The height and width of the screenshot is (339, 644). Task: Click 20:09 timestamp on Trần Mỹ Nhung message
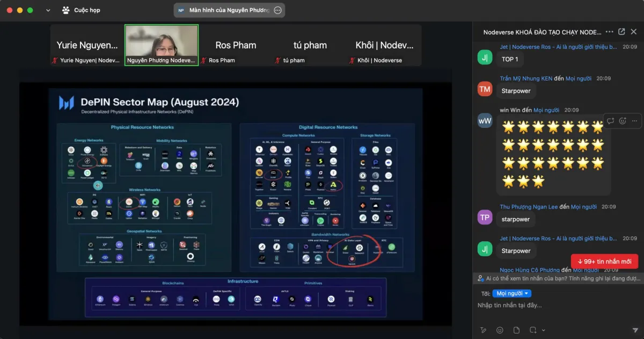tap(603, 78)
